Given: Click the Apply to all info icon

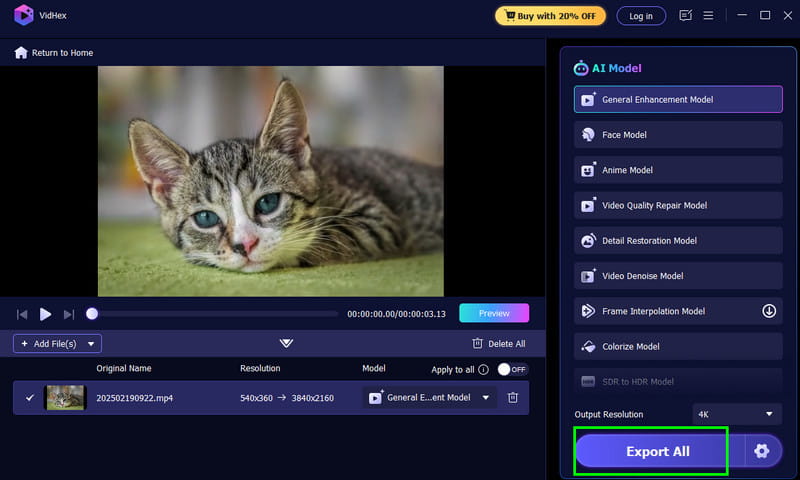Looking at the screenshot, I should pos(484,369).
